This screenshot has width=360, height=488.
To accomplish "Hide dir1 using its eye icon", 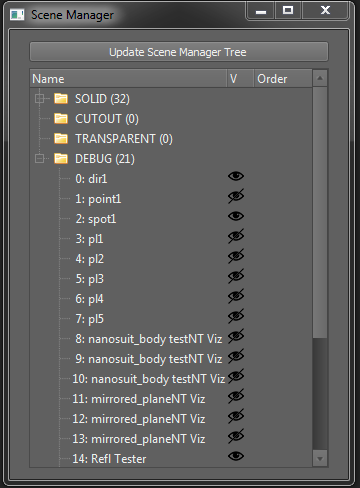I will [236, 176].
